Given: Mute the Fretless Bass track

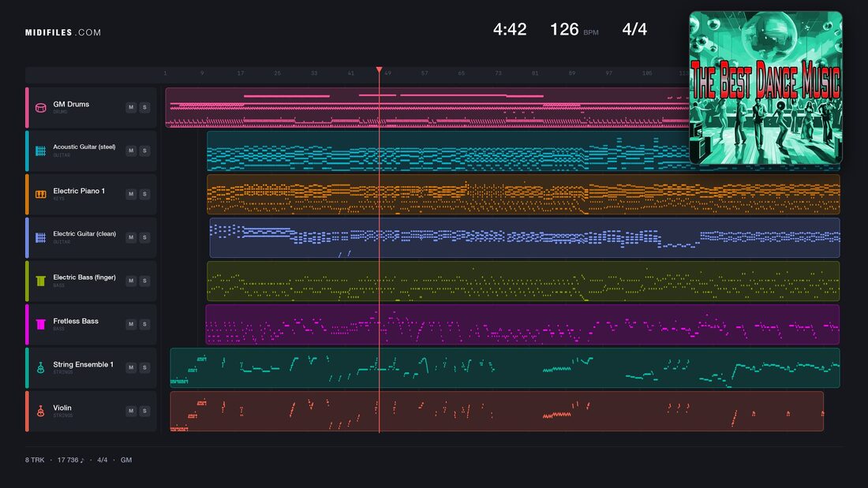Looking at the screenshot, I should [131, 324].
